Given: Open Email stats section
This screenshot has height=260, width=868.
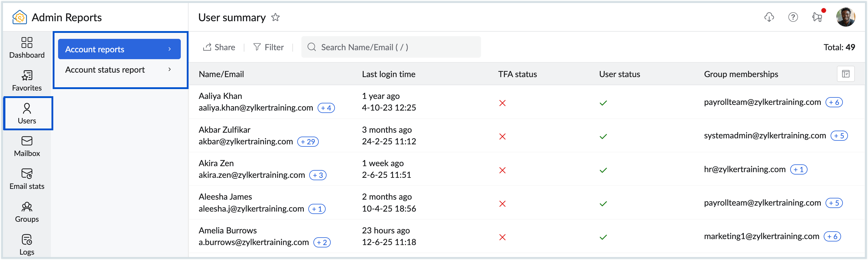Looking at the screenshot, I should (x=27, y=179).
